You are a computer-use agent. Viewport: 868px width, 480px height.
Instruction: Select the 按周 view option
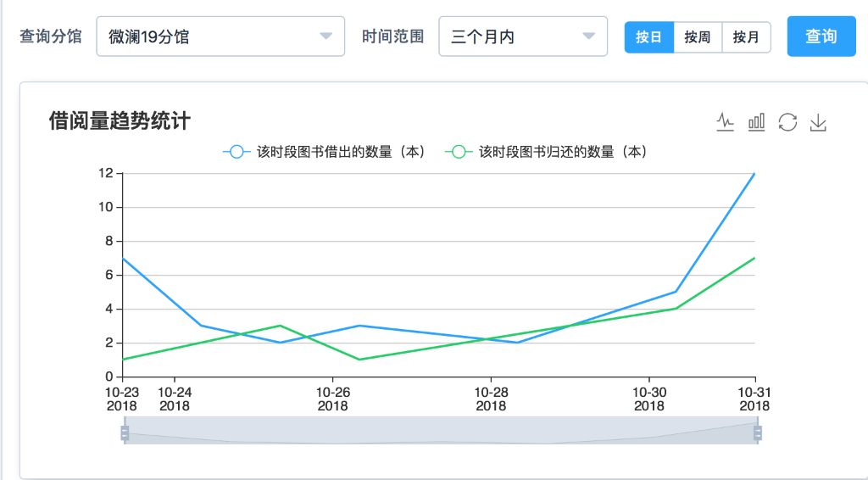[x=698, y=37]
